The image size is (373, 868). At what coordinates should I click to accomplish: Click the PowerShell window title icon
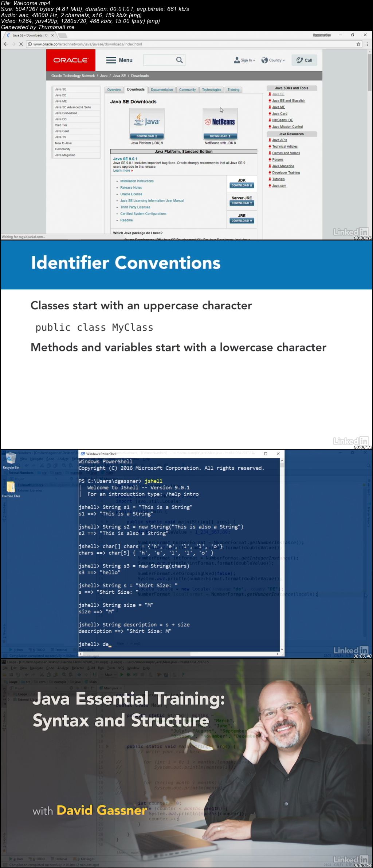83,454
